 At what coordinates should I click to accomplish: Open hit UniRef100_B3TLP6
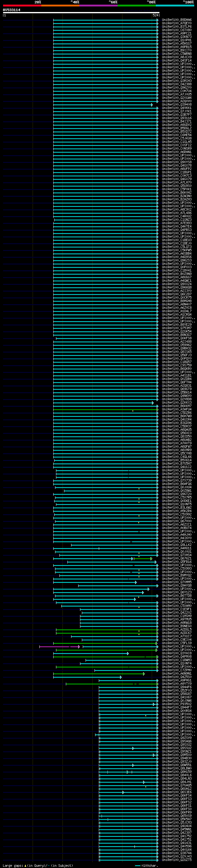pyautogui.click(x=177, y=26)
